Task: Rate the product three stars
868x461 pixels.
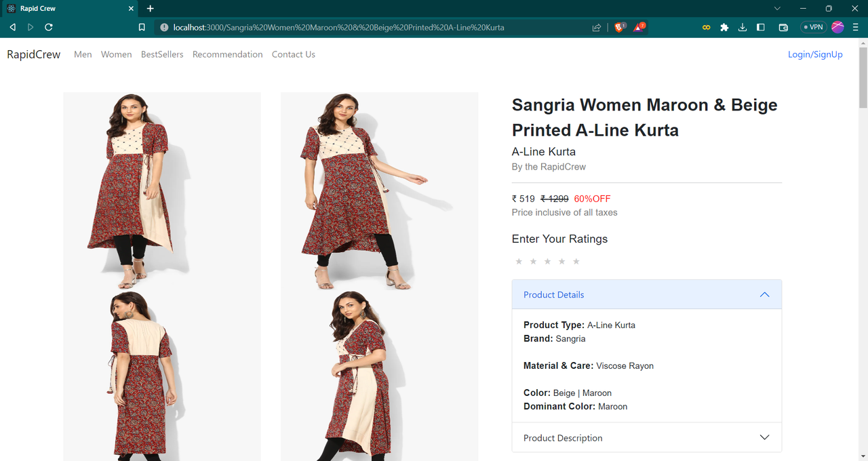Action: 547,262
